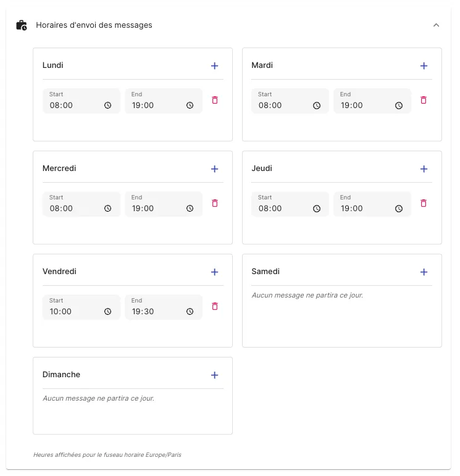
Task: Click the plus icon for Samedi
Action: [x=424, y=272]
